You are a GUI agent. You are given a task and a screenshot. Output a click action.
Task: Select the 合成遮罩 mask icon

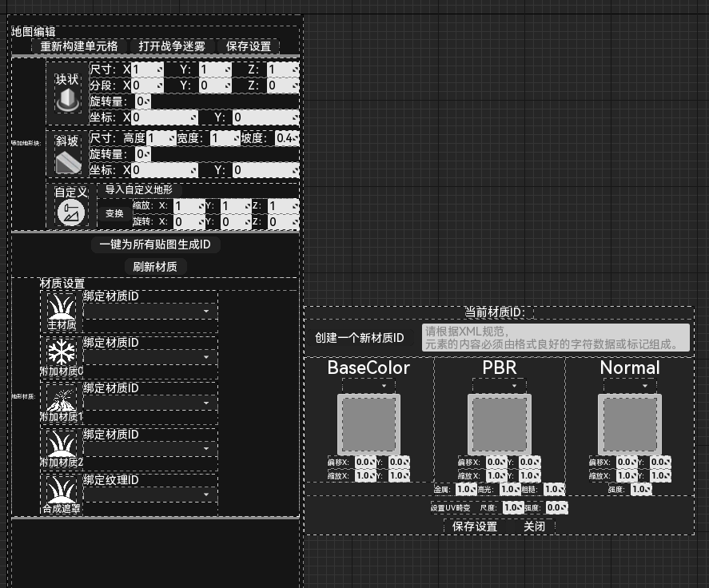(x=61, y=490)
